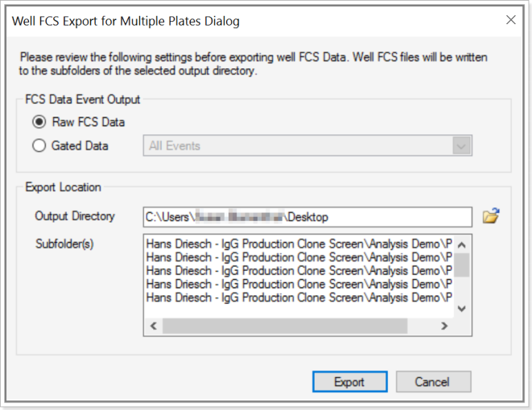532x410 pixels.
Task: Select the second entry in Subfolder(s) list
Action: coord(298,256)
